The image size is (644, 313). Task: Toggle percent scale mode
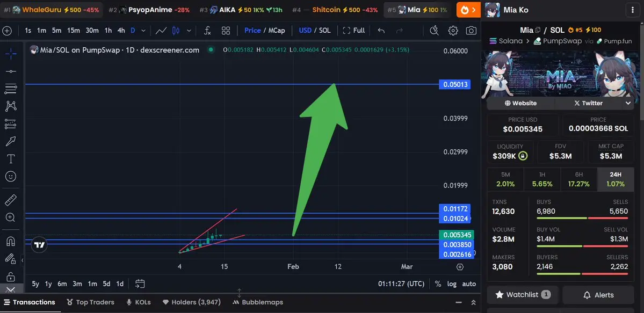(x=438, y=284)
